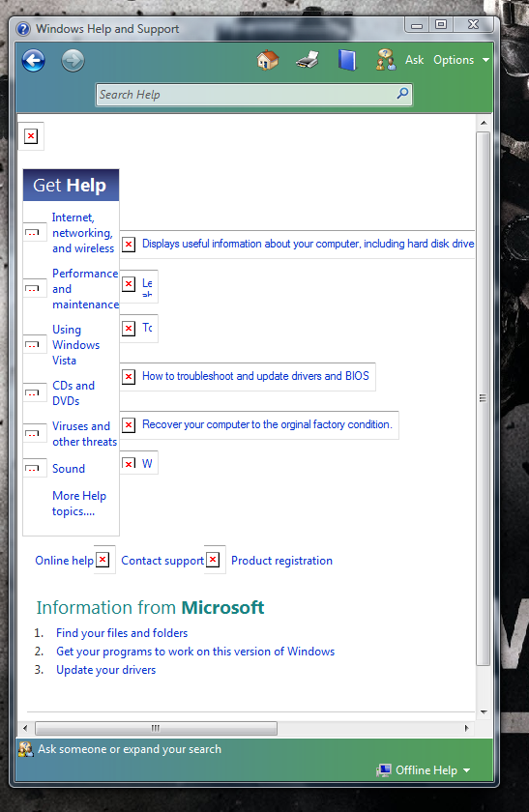Click the magnifier search icon

coord(402,94)
